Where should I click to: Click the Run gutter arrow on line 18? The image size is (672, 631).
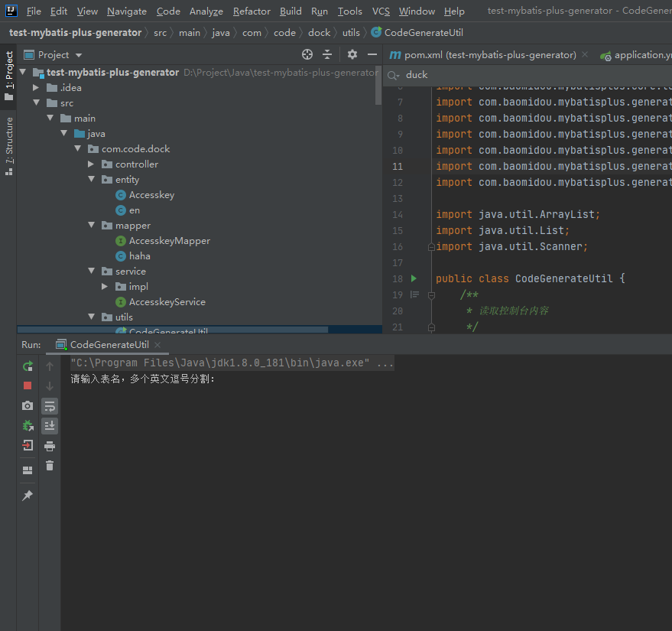[x=414, y=278]
